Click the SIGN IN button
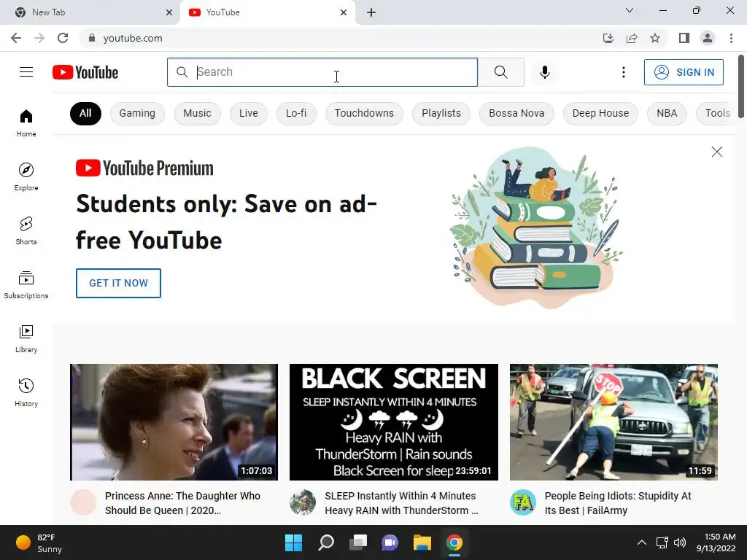This screenshot has width=747, height=560. 684,72
